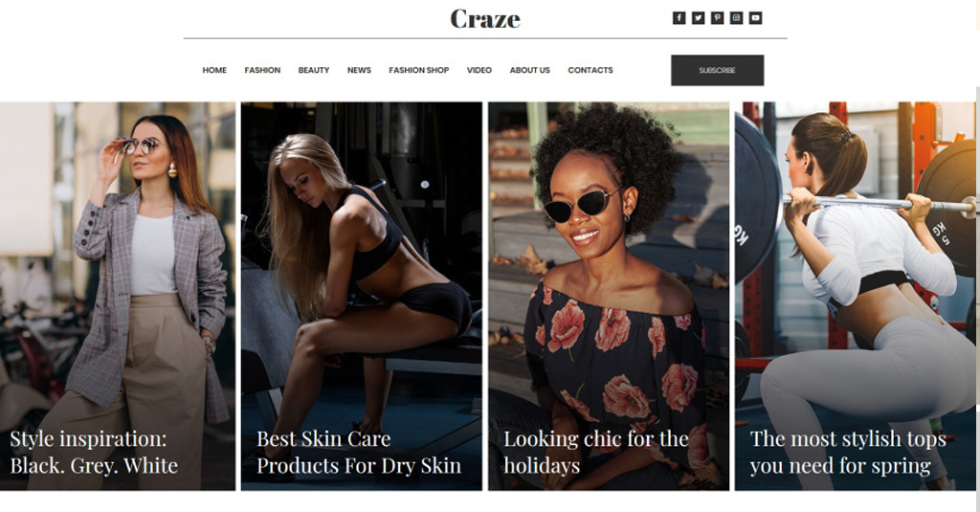Open the Beauty menu item
This screenshot has width=980, height=512.
point(314,70)
